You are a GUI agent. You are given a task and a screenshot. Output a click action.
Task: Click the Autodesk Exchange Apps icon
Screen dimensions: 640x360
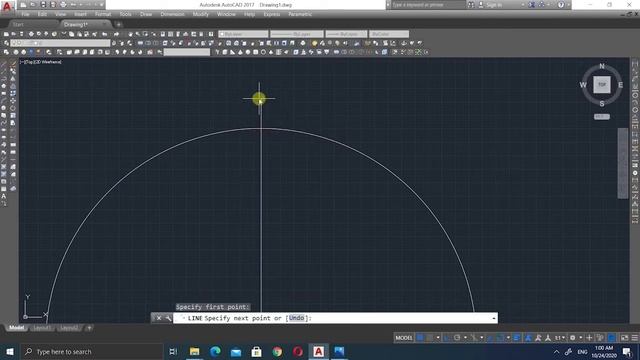[x=532, y=5]
